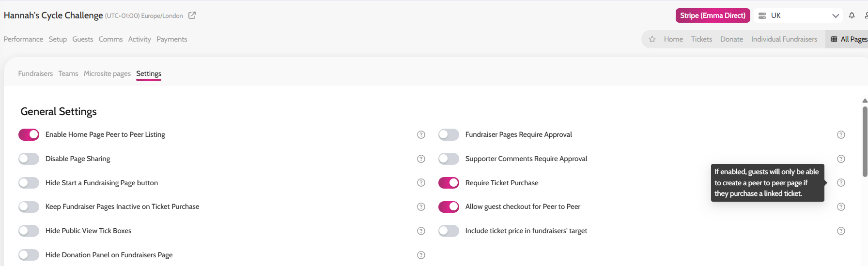Image resolution: width=868 pixels, height=266 pixels.
Task: Click help icon for Fundraiser Pages Require Approval
Action: (841, 134)
